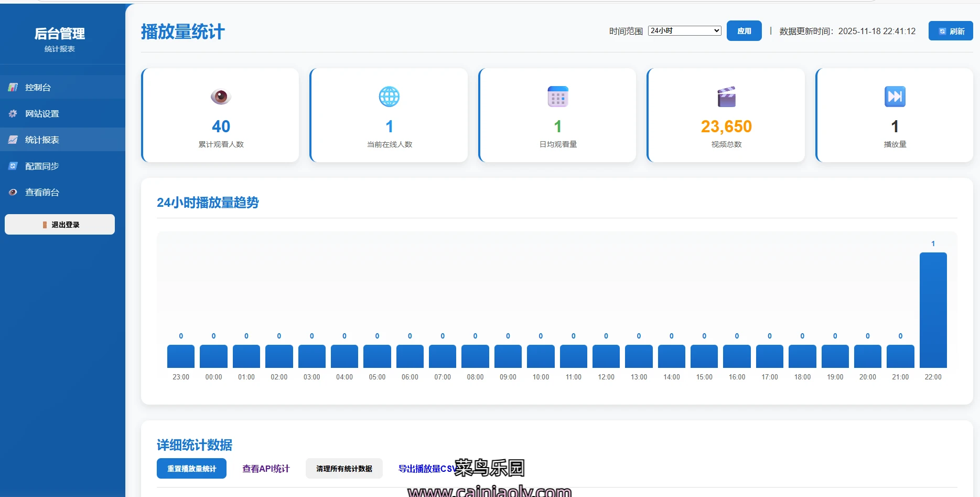The image size is (980, 497).
Task: Click the gear icon beside 网站设置
Action: tap(13, 113)
